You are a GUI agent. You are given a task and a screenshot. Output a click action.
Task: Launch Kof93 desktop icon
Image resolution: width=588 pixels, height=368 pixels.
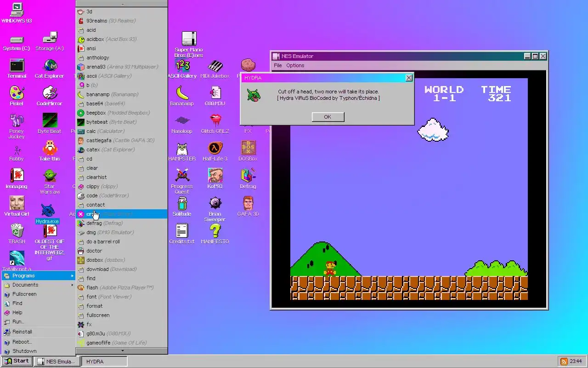pos(215,179)
